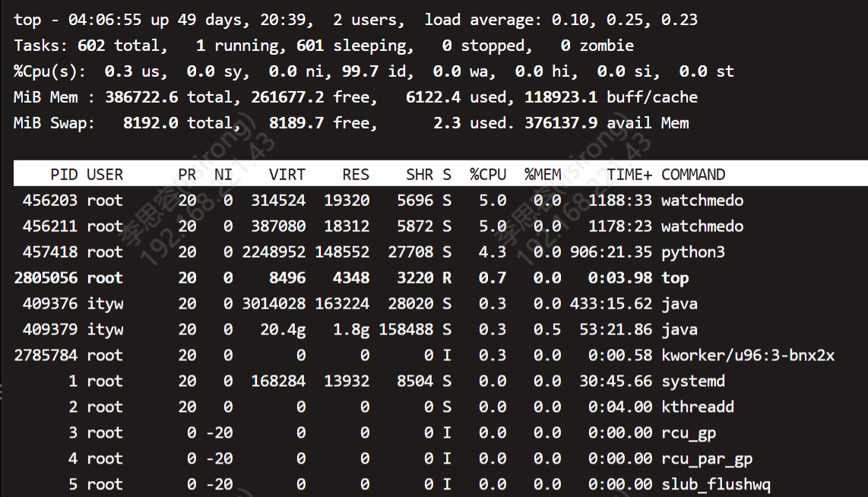
Task: Click the USER column header
Action: click(105, 175)
